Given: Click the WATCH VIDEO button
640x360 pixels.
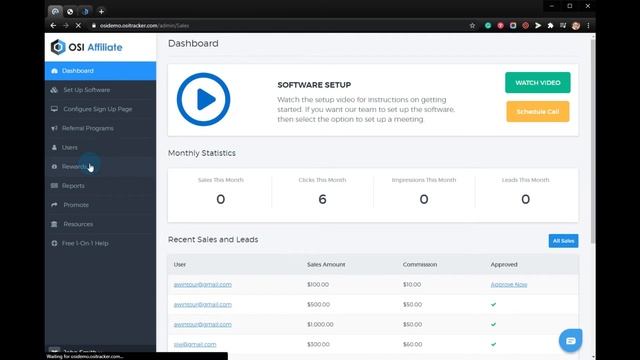Looking at the screenshot, I should [x=538, y=83].
